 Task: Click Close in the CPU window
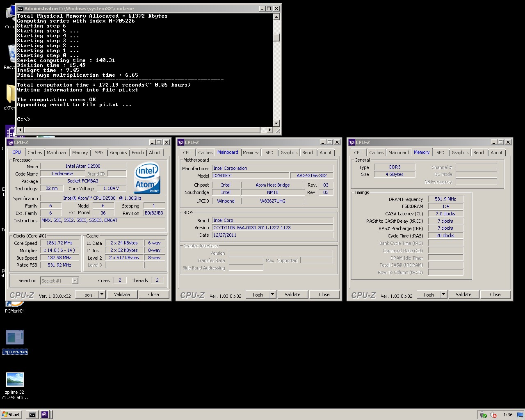(x=153, y=294)
